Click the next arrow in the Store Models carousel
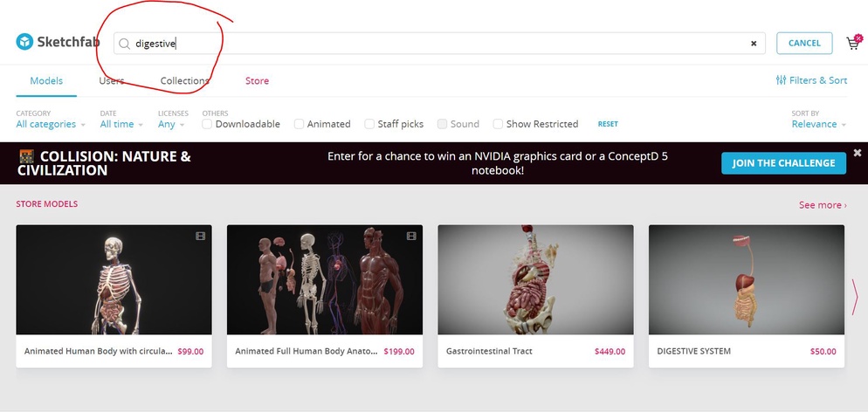Image resolution: width=868 pixels, height=412 pixels. (855, 297)
